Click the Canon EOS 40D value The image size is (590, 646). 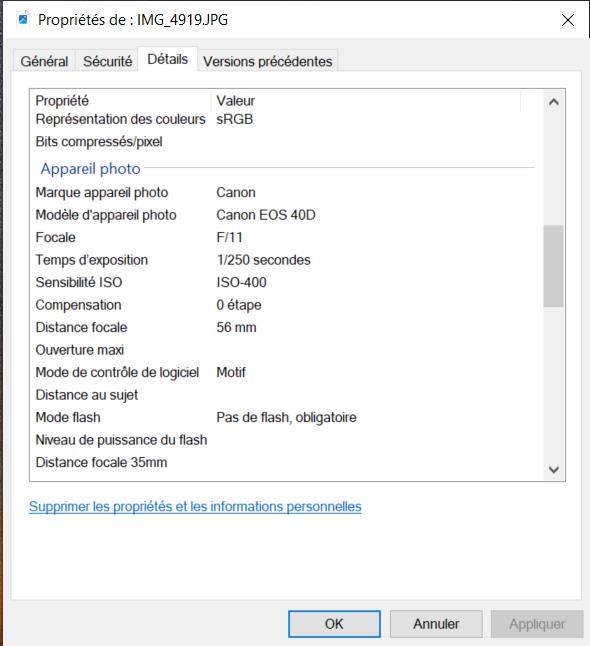266,215
